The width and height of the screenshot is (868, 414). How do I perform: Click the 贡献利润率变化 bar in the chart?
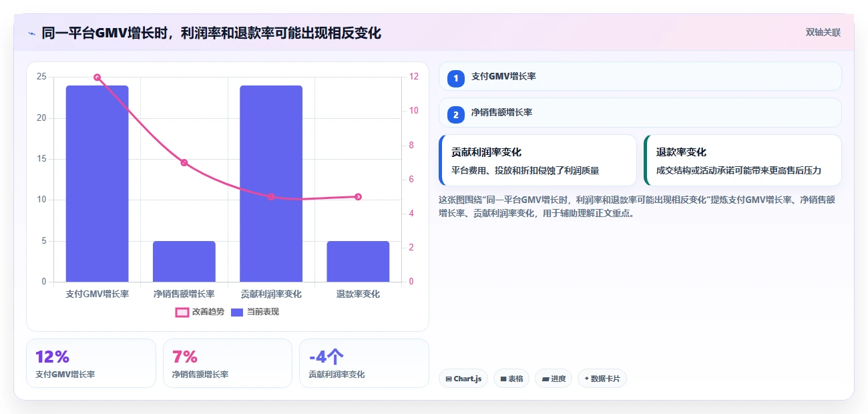pyautogui.click(x=271, y=184)
